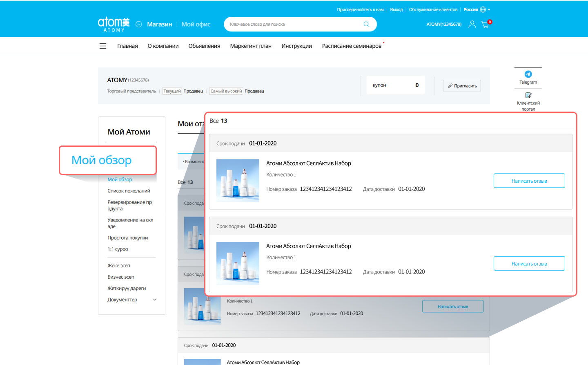Click the Atomy logo in header
Image resolution: width=588 pixels, height=365 pixels.
(114, 25)
